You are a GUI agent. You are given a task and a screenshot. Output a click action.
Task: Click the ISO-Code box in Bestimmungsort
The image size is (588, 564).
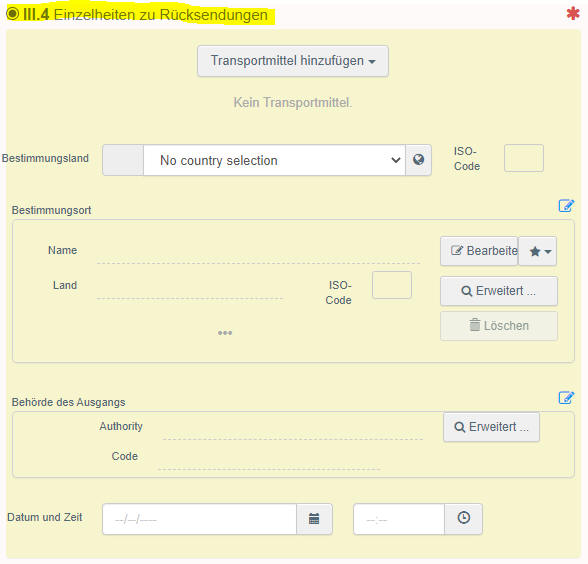(x=392, y=285)
